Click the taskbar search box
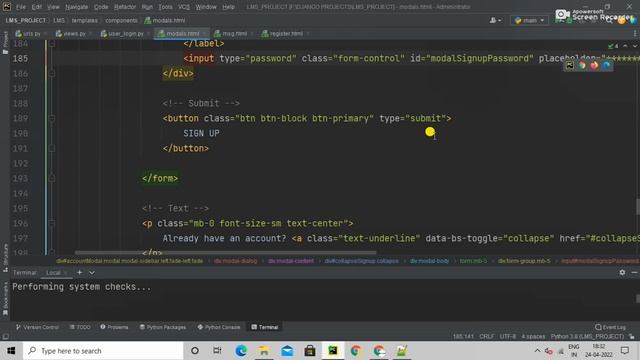 (103, 351)
